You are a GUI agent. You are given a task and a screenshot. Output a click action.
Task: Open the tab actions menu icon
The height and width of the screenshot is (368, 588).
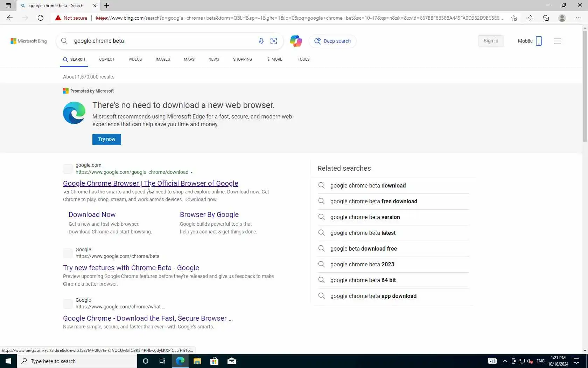coord(8,6)
